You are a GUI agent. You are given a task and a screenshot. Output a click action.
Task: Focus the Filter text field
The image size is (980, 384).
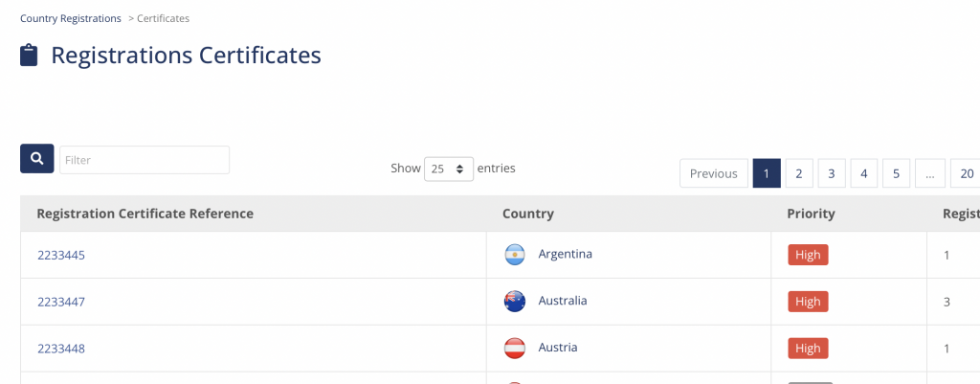pyautogui.click(x=145, y=160)
